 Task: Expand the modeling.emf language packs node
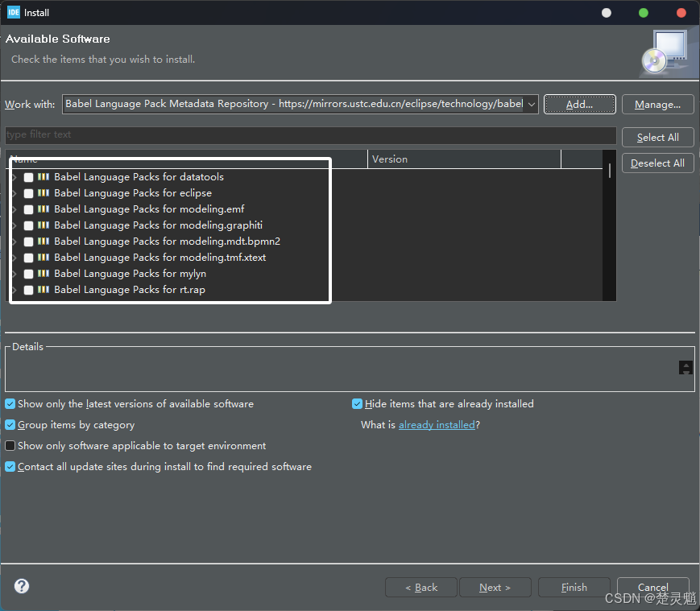click(x=14, y=209)
